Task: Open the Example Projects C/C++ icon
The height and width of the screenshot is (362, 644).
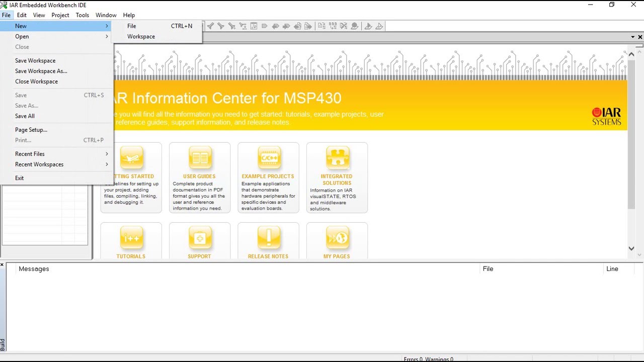Action: [x=268, y=158]
